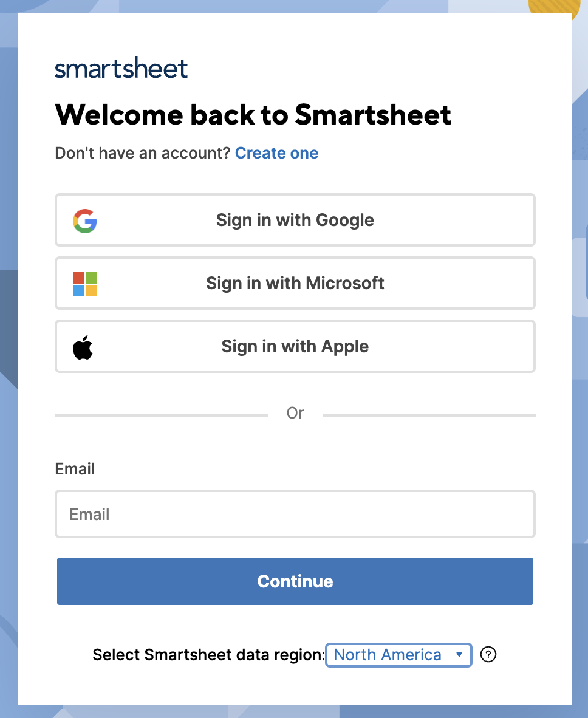Choose Sign in with Apple
Image resolution: width=588 pixels, height=718 pixels.
295,346
